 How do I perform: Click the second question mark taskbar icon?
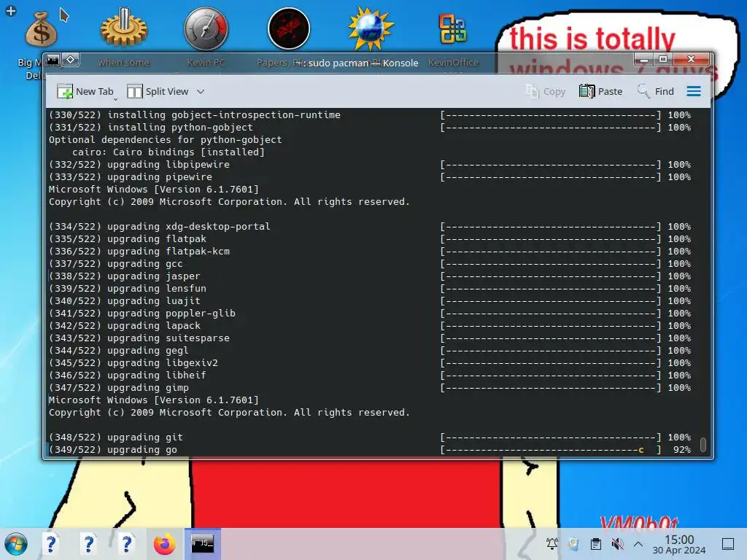88,544
